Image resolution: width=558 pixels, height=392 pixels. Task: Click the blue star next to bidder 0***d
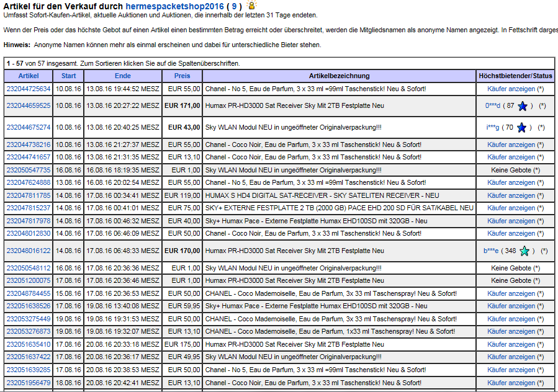pos(523,106)
